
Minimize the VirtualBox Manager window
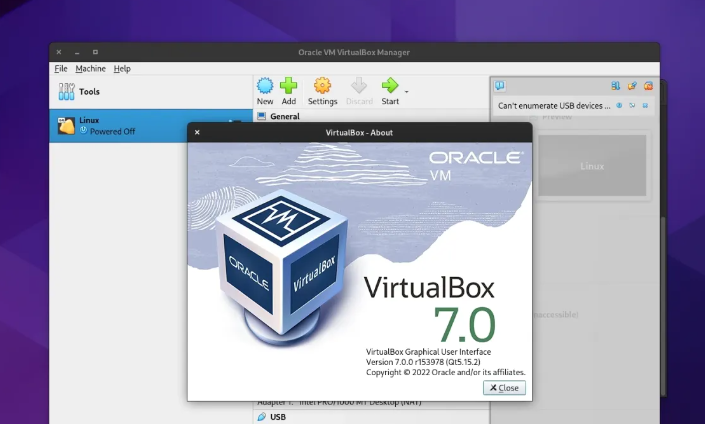tap(77, 52)
